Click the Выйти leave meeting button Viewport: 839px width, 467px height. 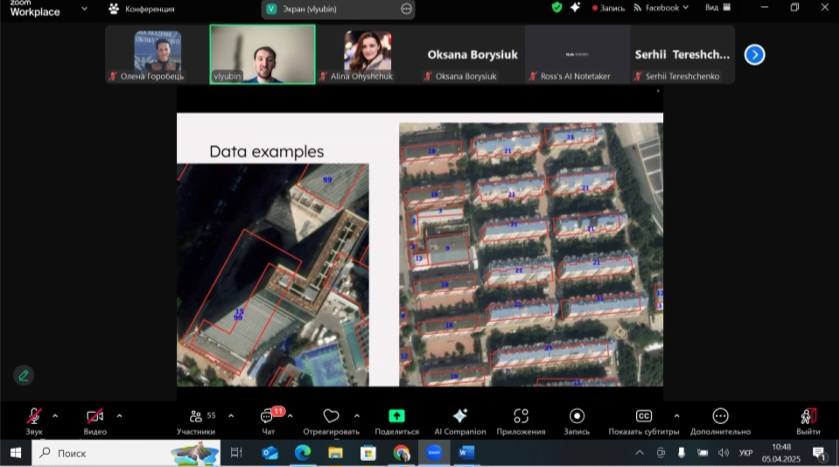pyautogui.click(x=808, y=416)
